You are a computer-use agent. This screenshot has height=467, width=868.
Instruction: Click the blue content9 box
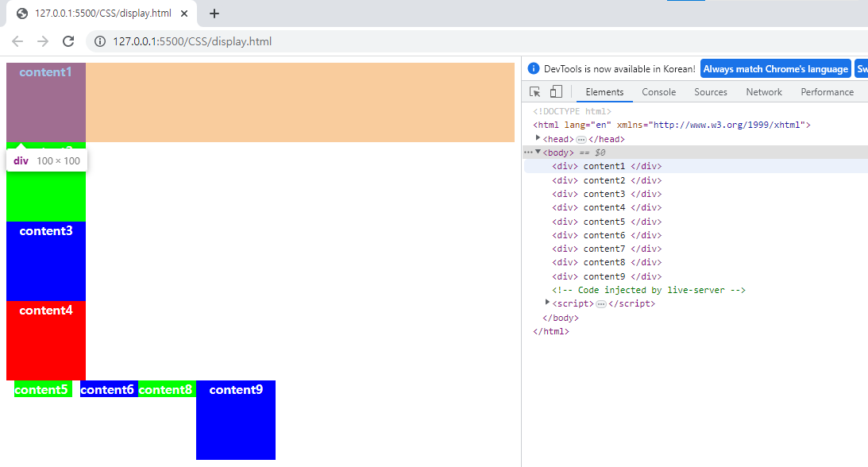(236, 420)
